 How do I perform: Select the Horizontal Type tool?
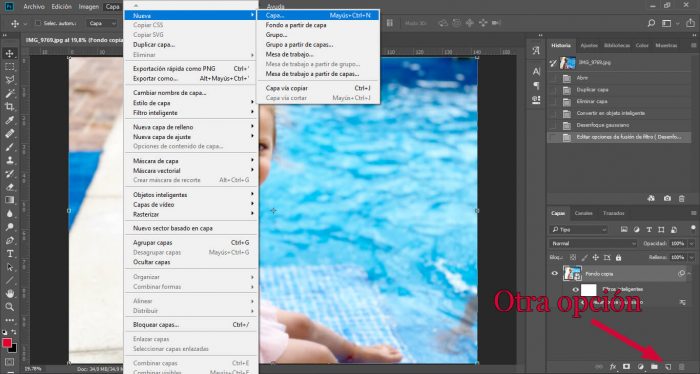tap(9, 254)
